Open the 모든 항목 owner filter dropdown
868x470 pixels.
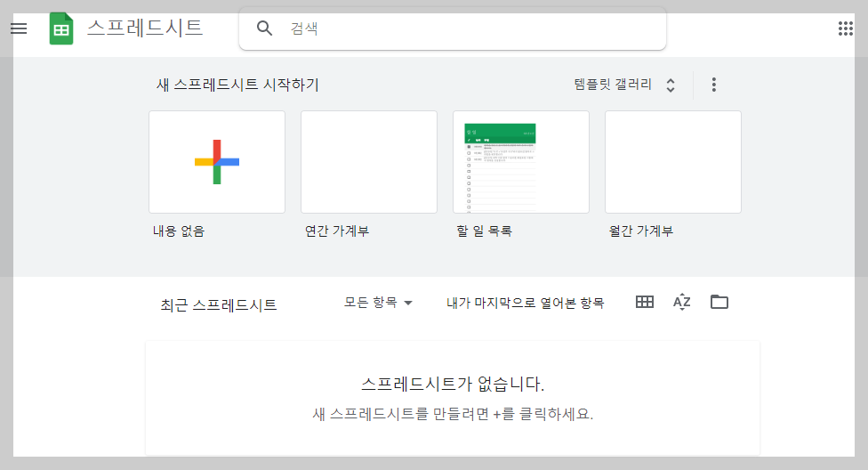click(x=378, y=303)
